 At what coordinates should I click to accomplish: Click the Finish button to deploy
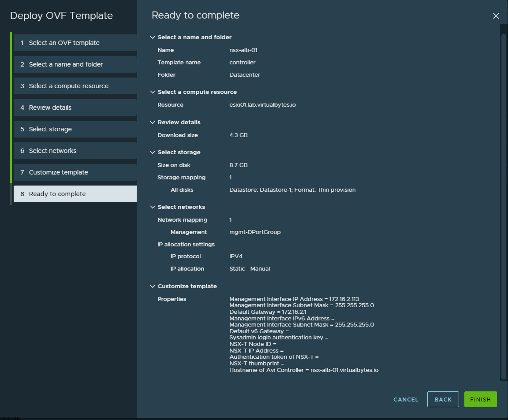click(480, 399)
